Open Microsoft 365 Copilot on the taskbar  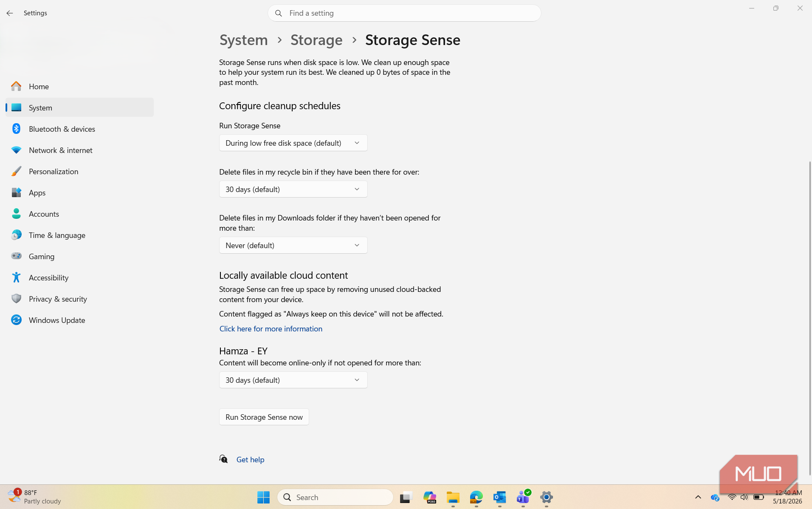[x=430, y=497]
